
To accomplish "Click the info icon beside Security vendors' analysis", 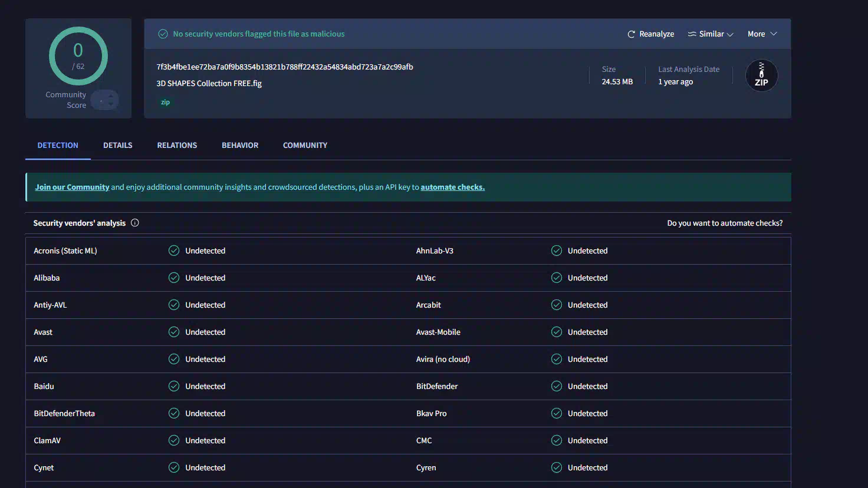I will click(135, 223).
